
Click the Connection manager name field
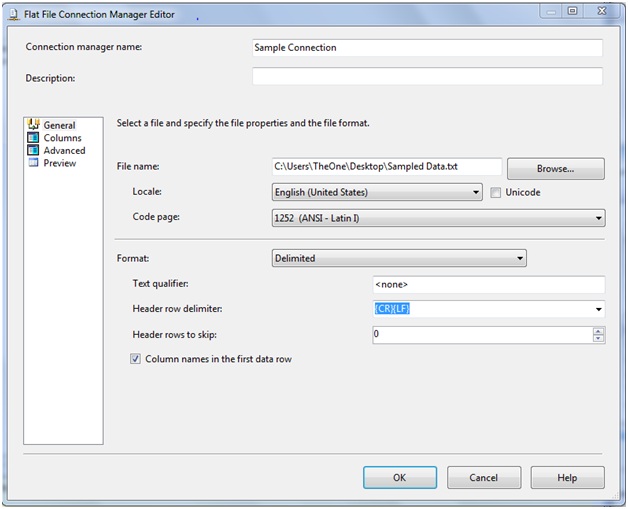coord(427,48)
